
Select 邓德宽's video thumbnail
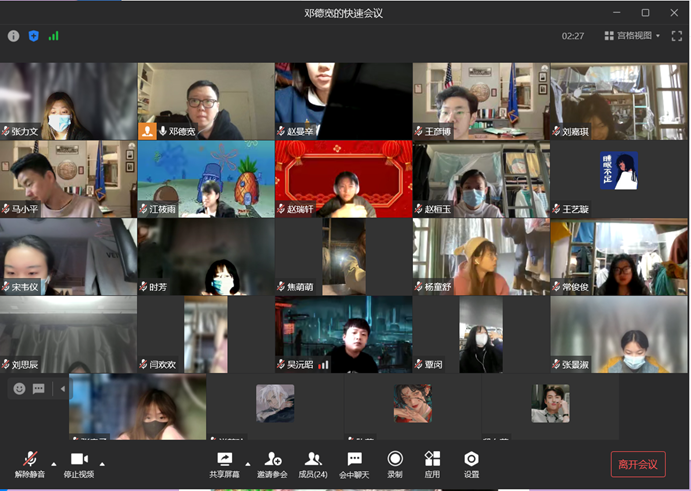tap(206, 101)
